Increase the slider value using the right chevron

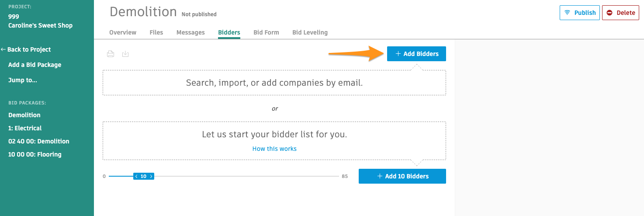point(151,176)
